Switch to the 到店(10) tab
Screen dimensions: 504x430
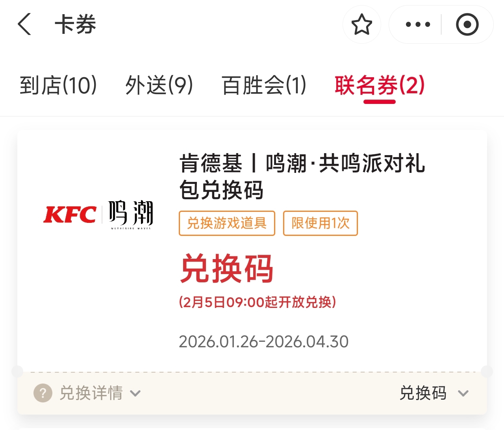[58, 85]
